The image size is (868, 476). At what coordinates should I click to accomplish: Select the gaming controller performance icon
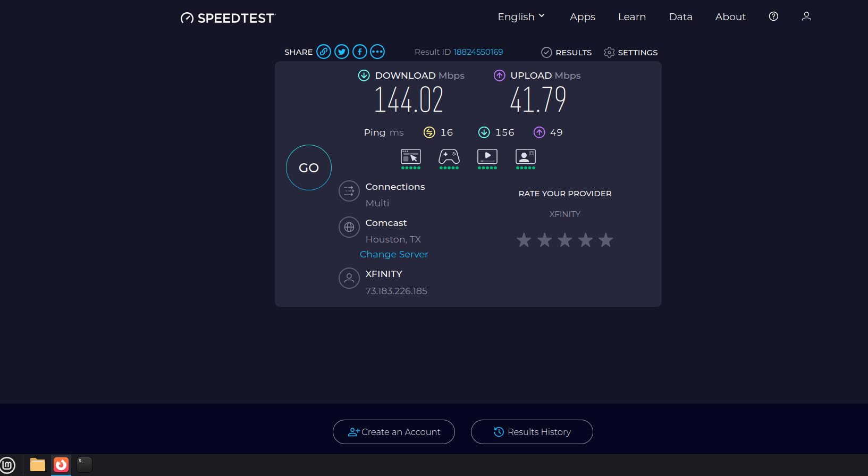449,158
